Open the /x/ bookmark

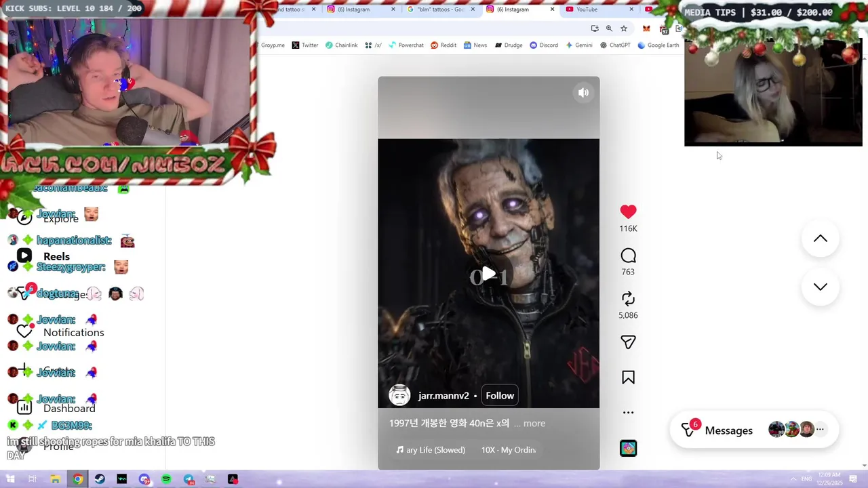373,45
